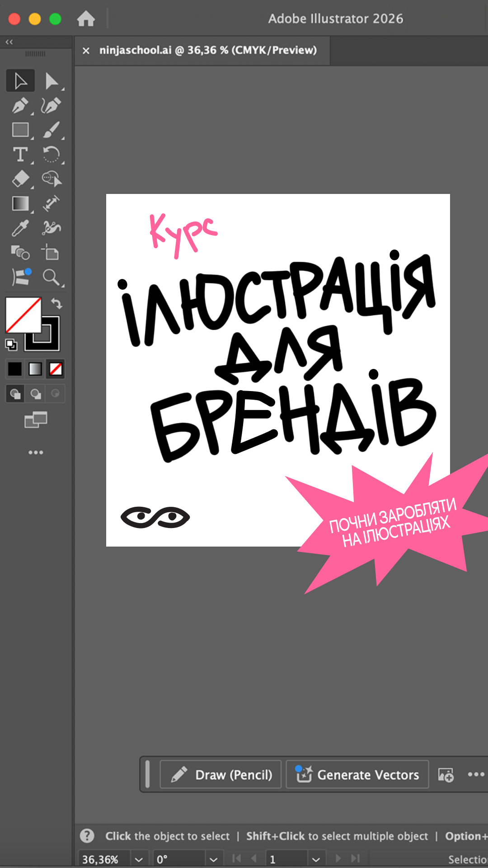The height and width of the screenshot is (868, 488).
Task: Set paint type to None
Action: pos(56,369)
